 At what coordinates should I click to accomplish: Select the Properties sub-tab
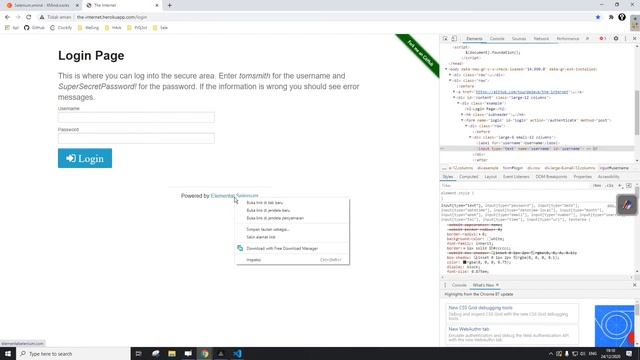point(582,177)
